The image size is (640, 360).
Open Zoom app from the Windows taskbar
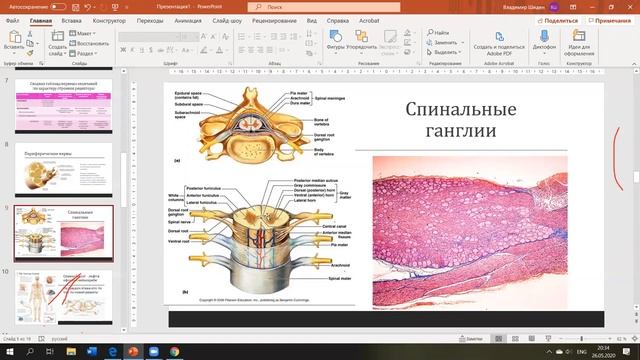tap(154, 351)
